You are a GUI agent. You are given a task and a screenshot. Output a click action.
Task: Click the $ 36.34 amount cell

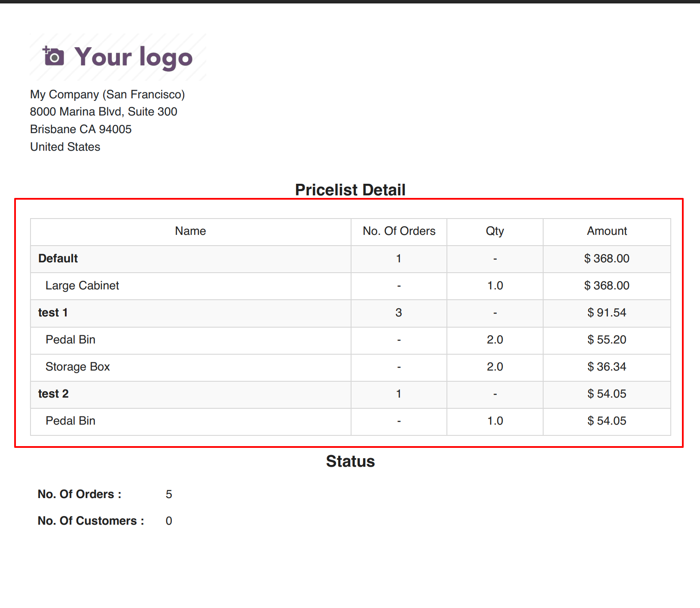(607, 367)
